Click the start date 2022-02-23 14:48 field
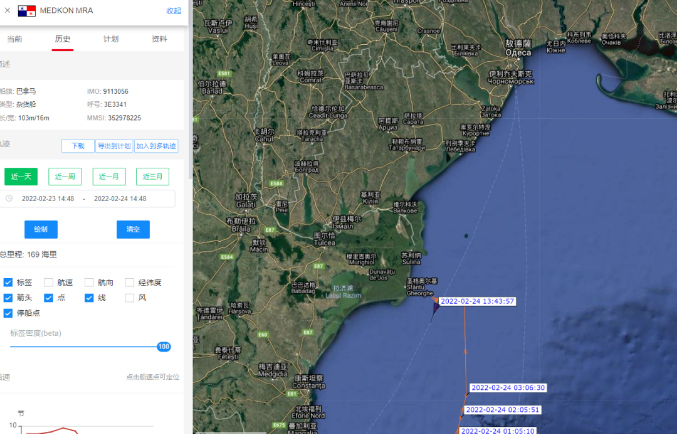The image size is (677, 434). (x=48, y=199)
